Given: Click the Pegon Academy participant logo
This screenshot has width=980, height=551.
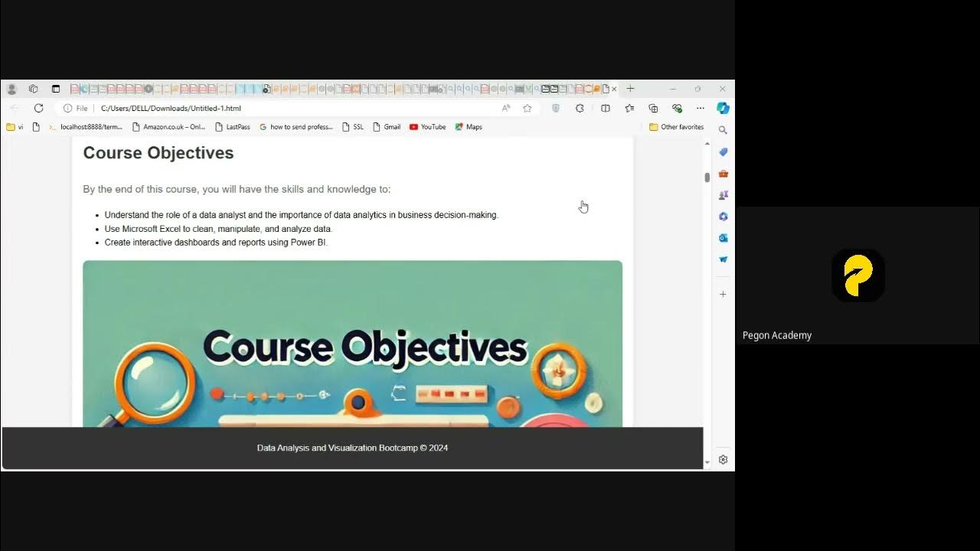Looking at the screenshot, I should point(858,275).
